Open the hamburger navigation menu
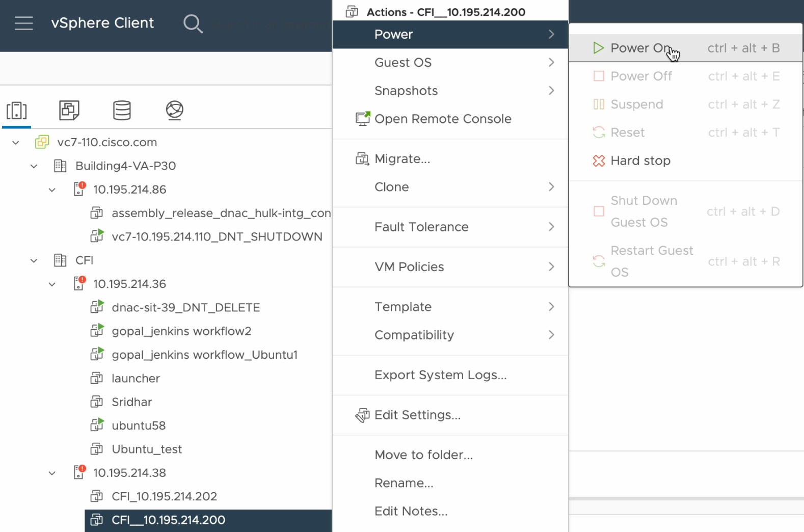The width and height of the screenshot is (804, 532). (24, 23)
